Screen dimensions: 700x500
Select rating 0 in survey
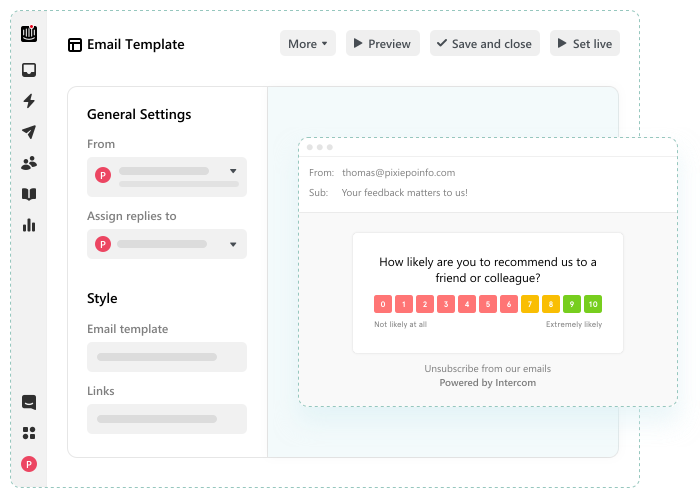383,304
